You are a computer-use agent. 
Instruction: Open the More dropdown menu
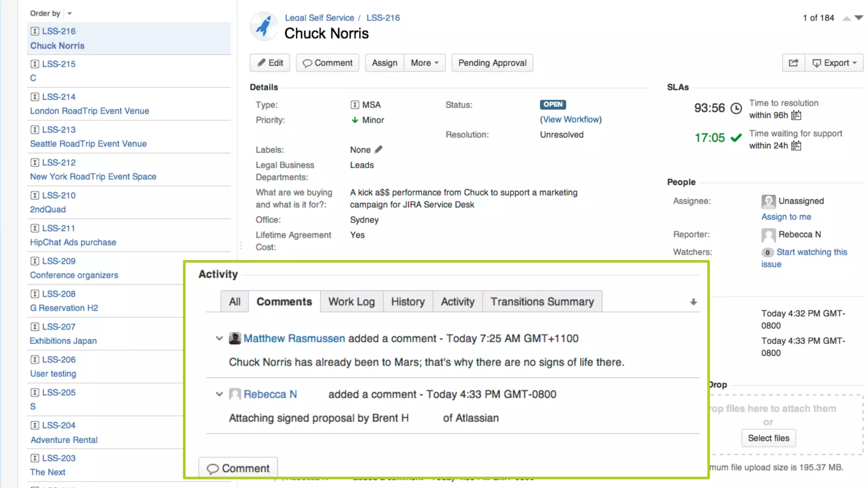pos(424,63)
